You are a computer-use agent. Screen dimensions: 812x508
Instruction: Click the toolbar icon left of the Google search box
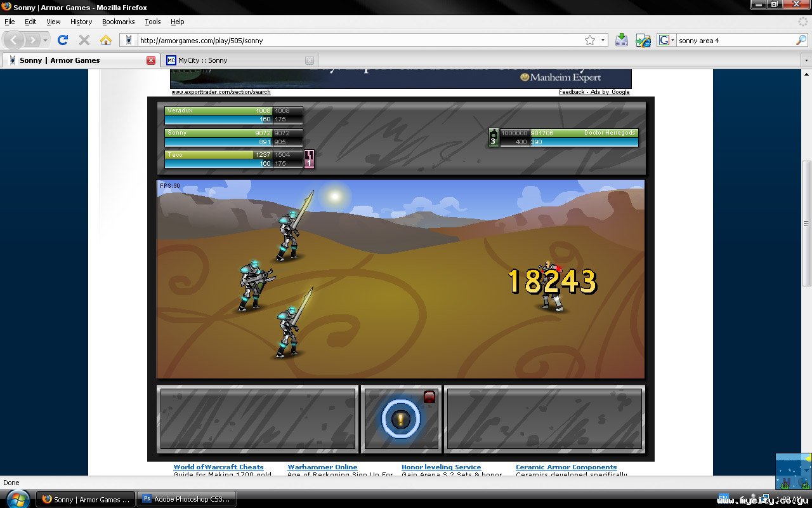coord(643,40)
